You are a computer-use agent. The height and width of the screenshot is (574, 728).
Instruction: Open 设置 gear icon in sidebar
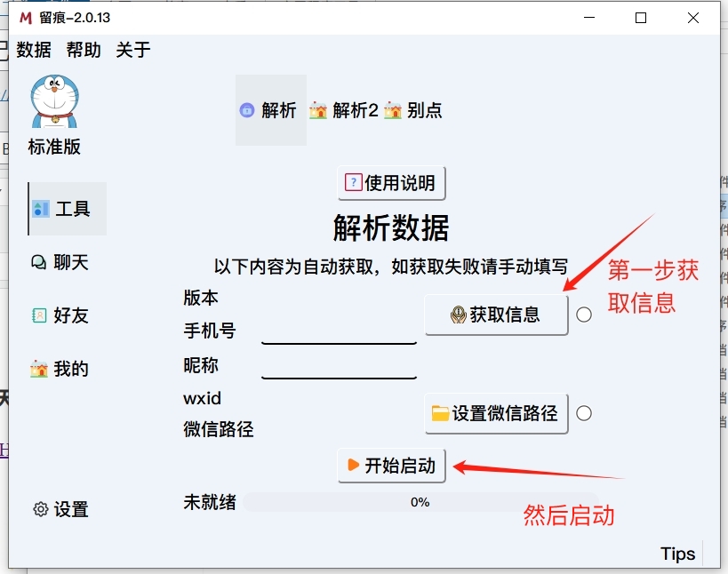(40, 509)
